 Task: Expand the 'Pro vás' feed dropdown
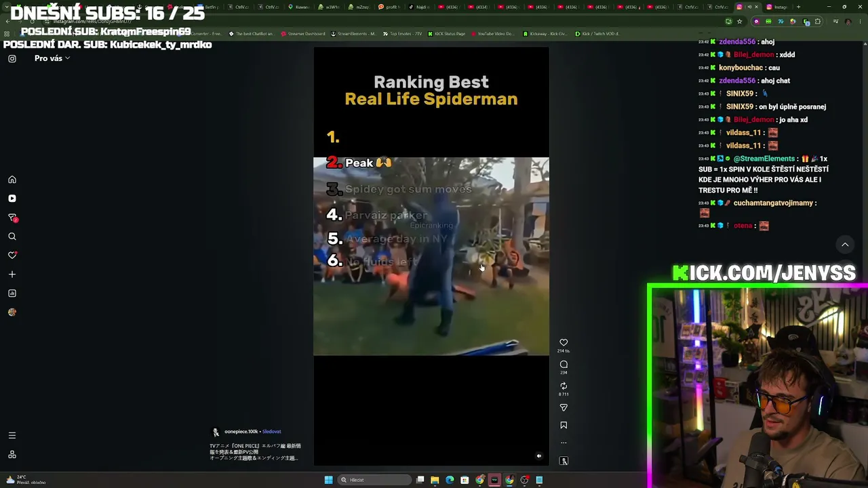52,58
